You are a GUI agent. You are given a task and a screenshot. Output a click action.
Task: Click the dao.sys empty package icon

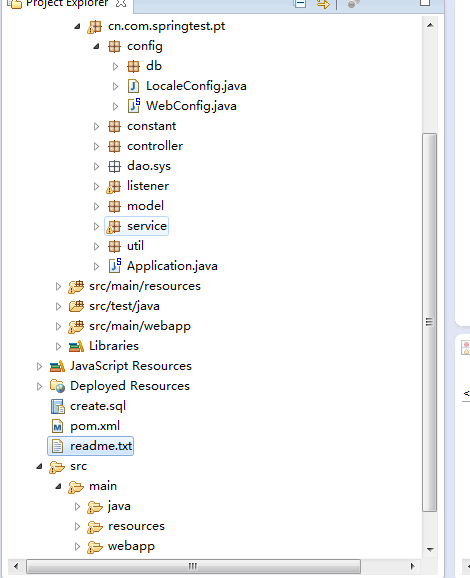[x=114, y=166]
